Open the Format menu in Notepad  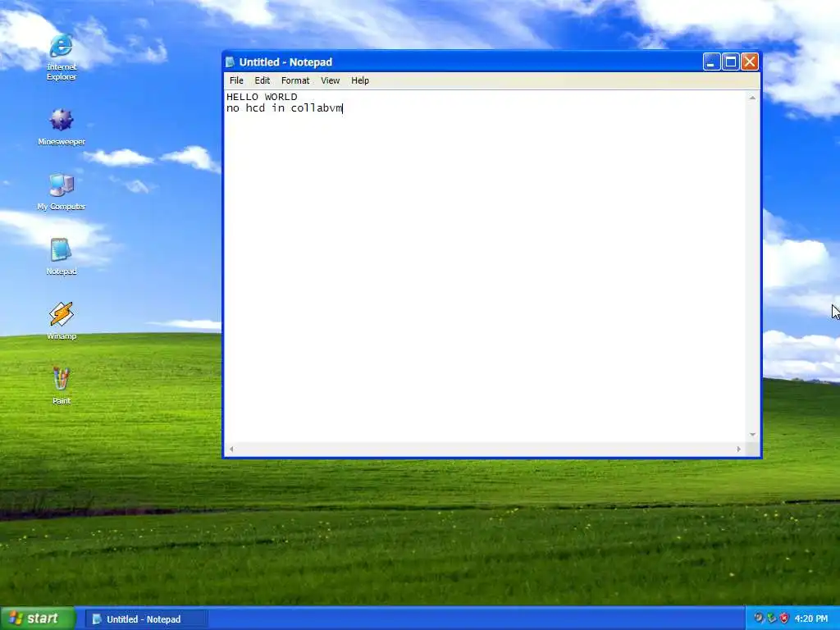click(x=295, y=80)
